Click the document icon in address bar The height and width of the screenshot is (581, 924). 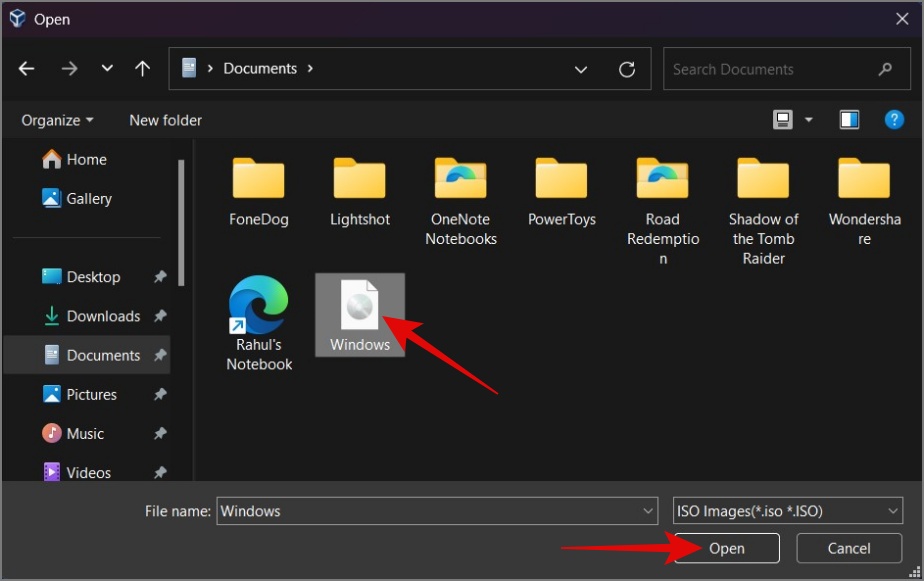[x=189, y=68]
